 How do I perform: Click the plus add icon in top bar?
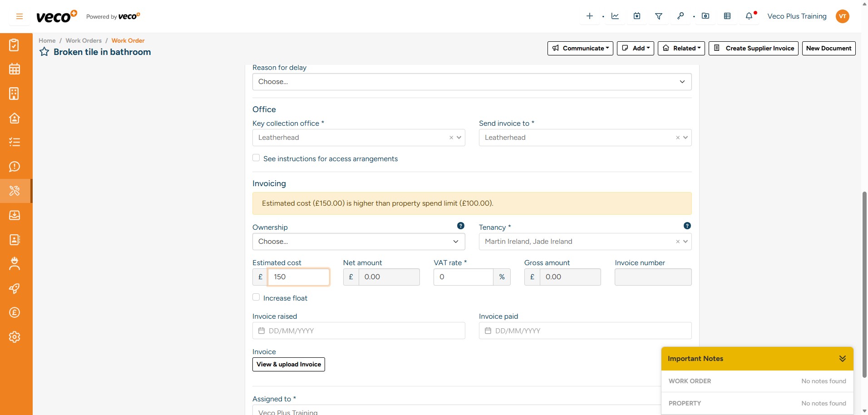pyautogui.click(x=590, y=16)
